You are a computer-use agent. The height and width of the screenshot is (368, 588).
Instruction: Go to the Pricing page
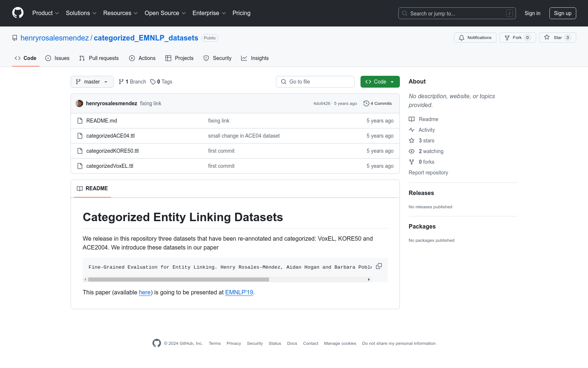point(241,13)
